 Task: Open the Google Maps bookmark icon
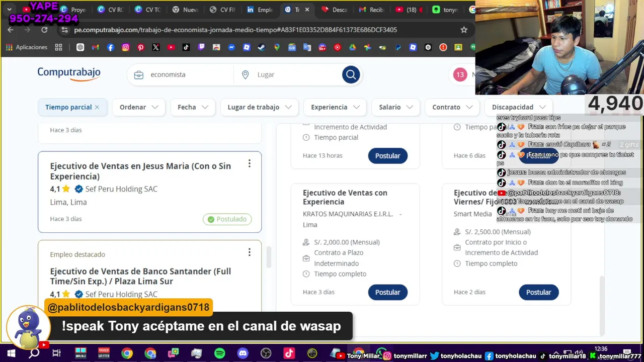(x=277, y=47)
